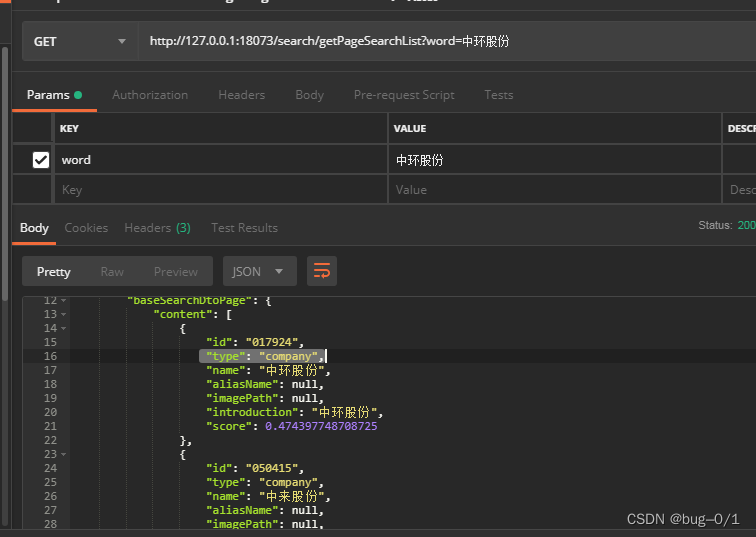The image size is (756, 537).
Task: Collapse the first object at line 14
Action: coord(64,328)
